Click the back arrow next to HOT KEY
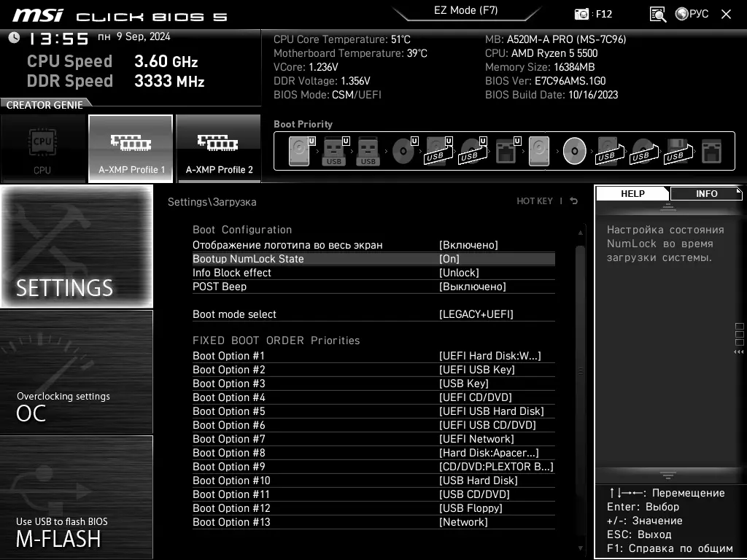The width and height of the screenshot is (747, 560). point(574,201)
